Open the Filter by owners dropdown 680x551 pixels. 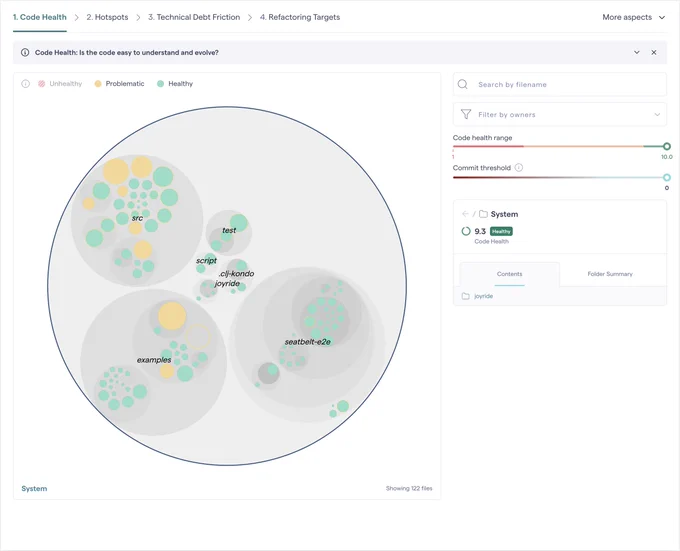(x=559, y=114)
